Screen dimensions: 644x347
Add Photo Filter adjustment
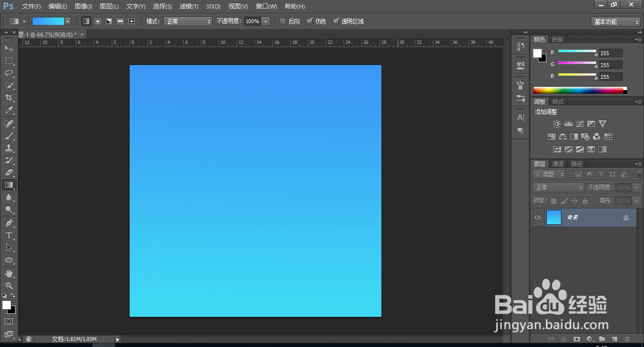tap(586, 137)
